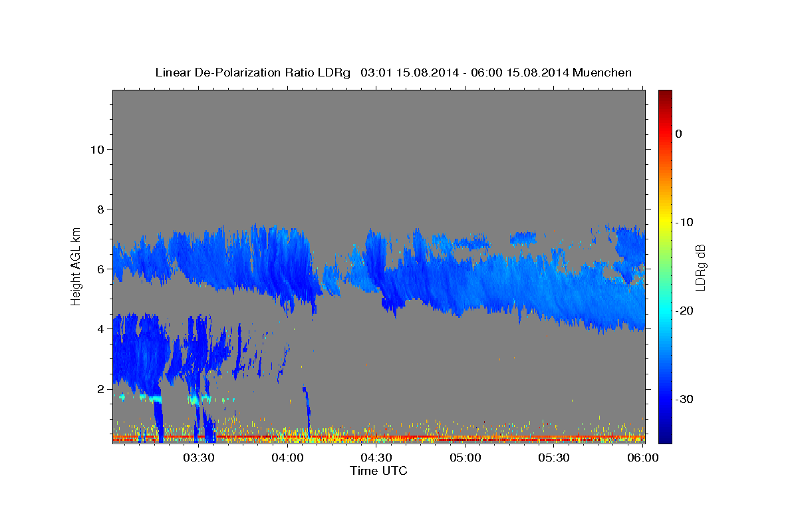Click the 03:30 time tick label
Image resolution: width=798 pixels, height=532 pixels.
[198, 458]
